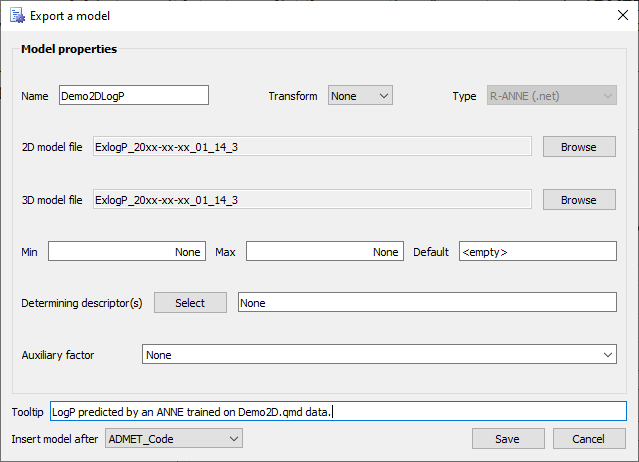
Task: Click the Name label
Action: click(35, 96)
